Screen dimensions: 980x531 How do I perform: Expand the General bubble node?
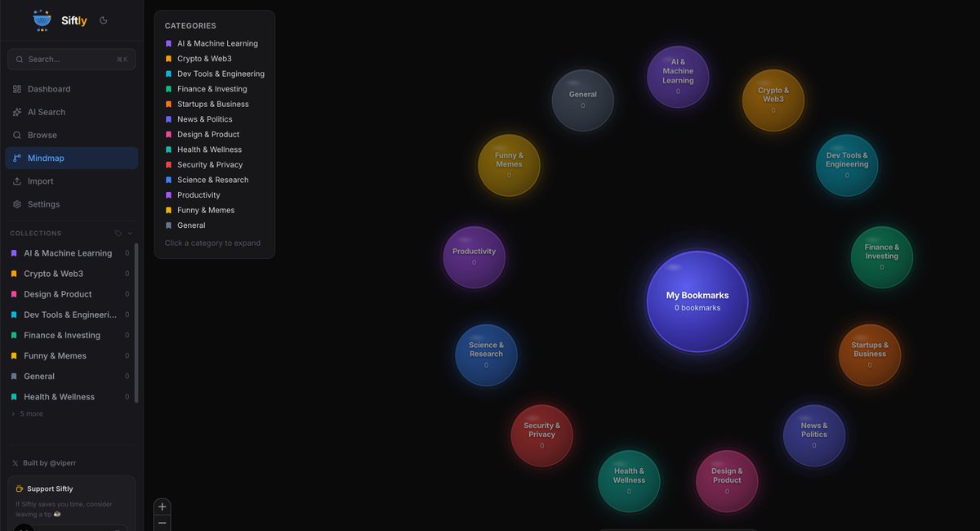pyautogui.click(x=582, y=100)
